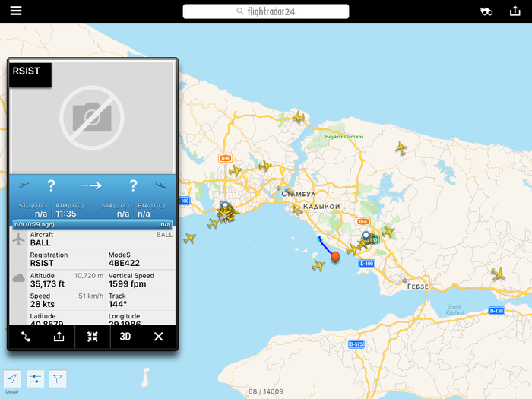Center map on my location arrow
532x399 pixels.
12,378
